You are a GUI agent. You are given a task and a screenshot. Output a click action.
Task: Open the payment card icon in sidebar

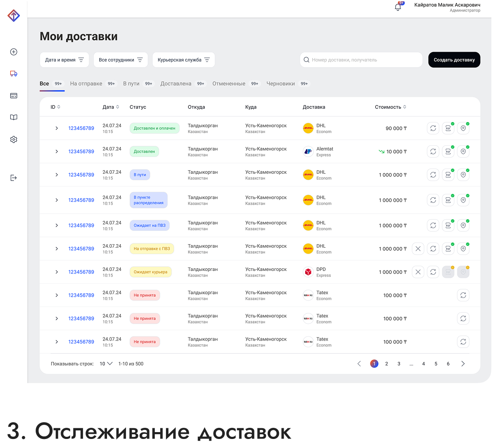14,96
